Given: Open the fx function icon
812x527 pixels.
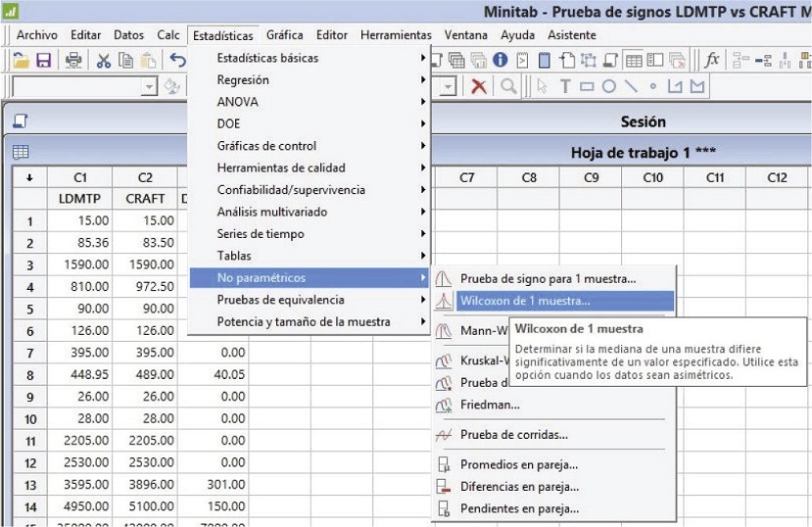Looking at the screenshot, I should tap(712, 61).
